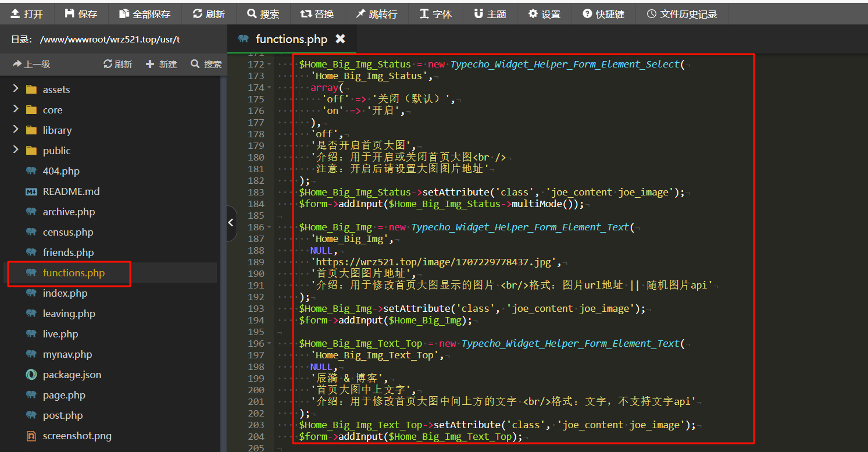Close the functions.php tab
Image resolution: width=868 pixels, height=452 pixels.
[x=341, y=39]
